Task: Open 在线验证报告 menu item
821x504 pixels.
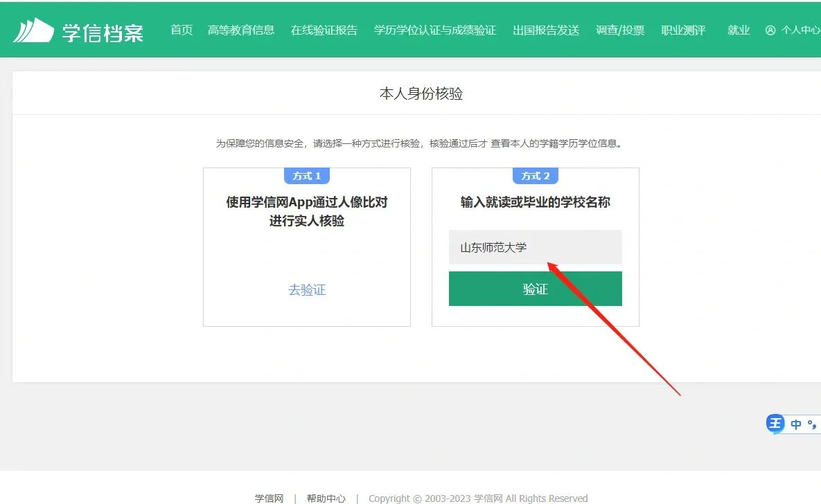Action: (324, 30)
